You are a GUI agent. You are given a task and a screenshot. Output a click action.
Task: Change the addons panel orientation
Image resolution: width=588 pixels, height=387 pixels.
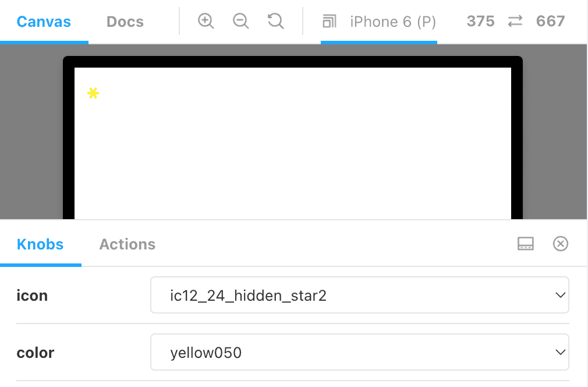point(525,244)
